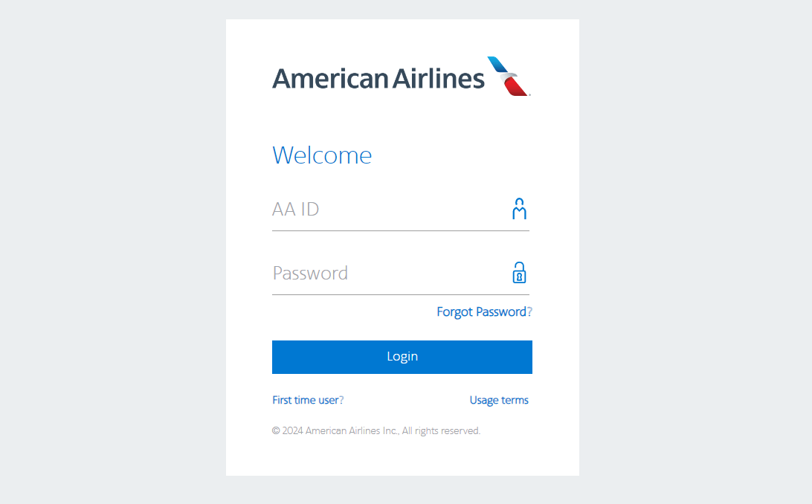The height and width of the screenshot is (504, 812).
Task: Click the blue wing of the logo
Action: click(x=497, y=65)
